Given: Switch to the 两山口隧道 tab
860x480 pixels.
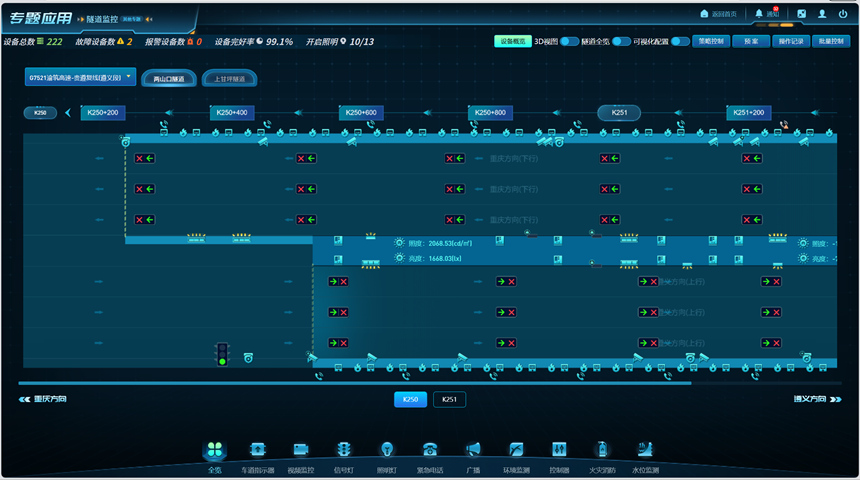Looking at the screenshot, I should [x=169, y=79].
